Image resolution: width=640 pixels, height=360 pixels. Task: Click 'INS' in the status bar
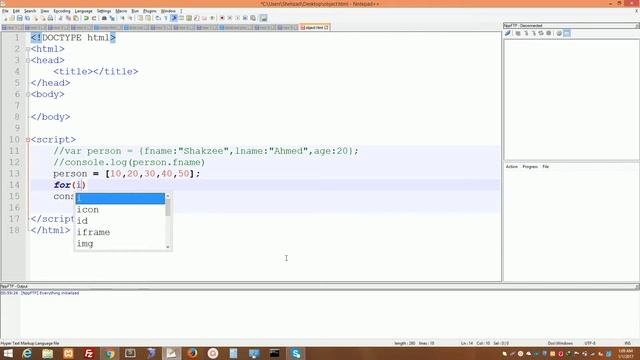click(628, 343)
